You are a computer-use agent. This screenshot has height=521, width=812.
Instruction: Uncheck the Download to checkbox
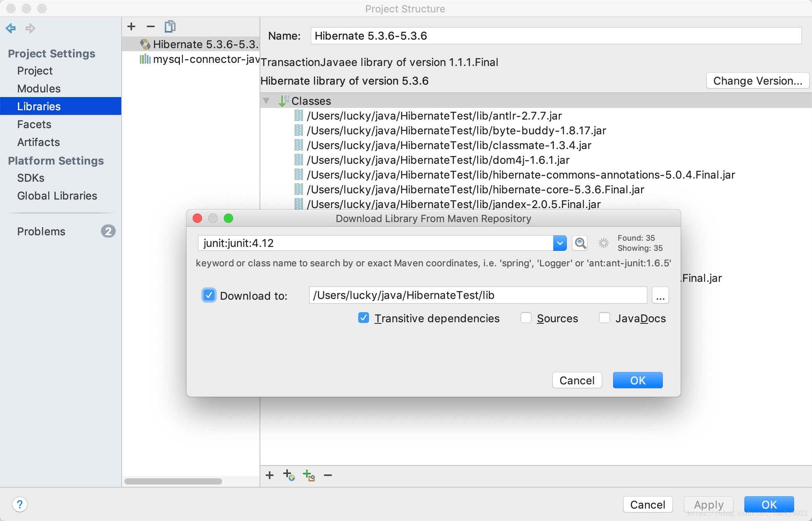click(x=209, y=295)
